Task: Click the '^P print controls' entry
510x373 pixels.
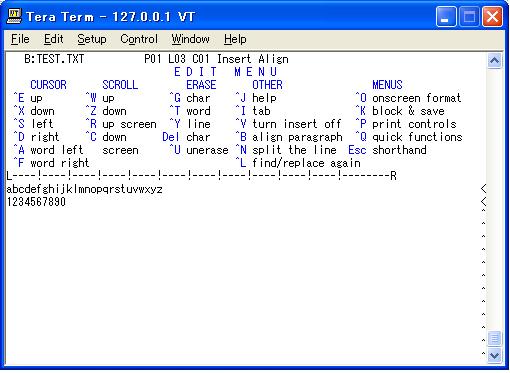Action: tap(406, 124)
